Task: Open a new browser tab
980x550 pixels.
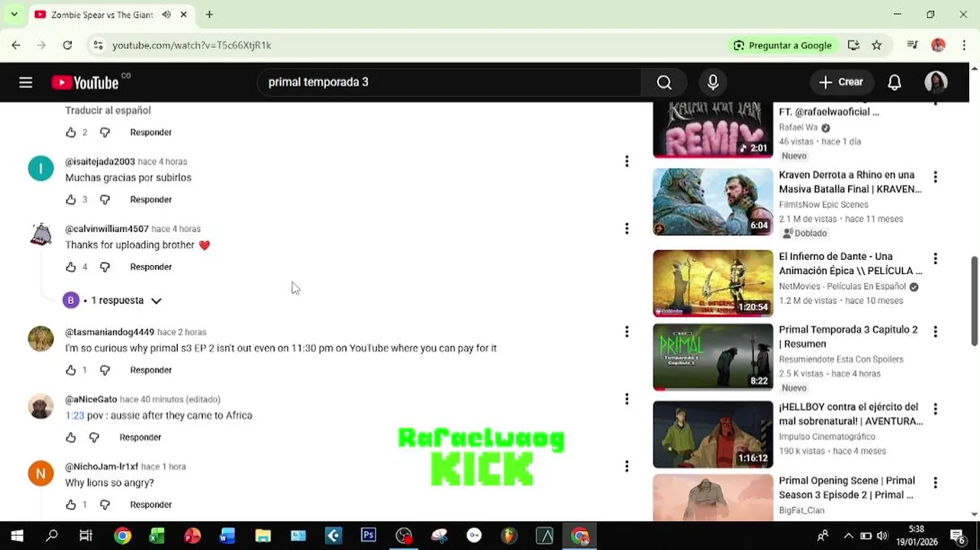Action: (209, 15)
